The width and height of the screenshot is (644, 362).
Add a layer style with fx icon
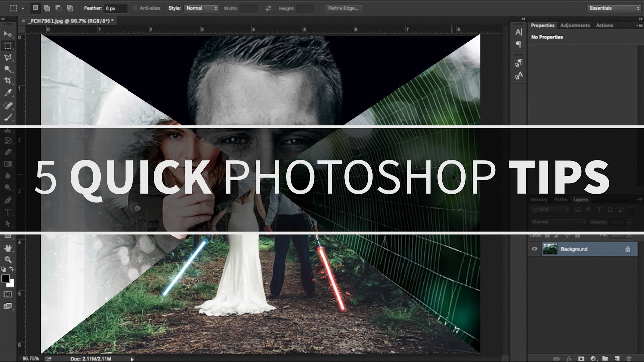569,358
